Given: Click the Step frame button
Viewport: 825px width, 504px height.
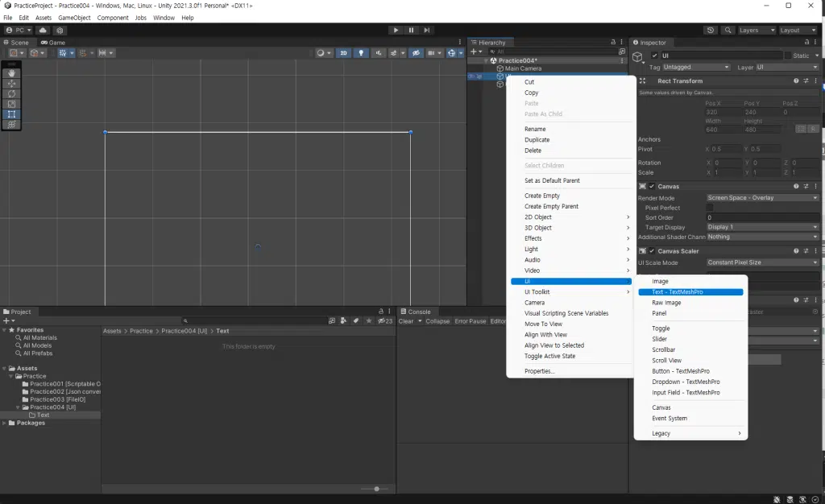Looking at the screenshot, I should 427,31.
